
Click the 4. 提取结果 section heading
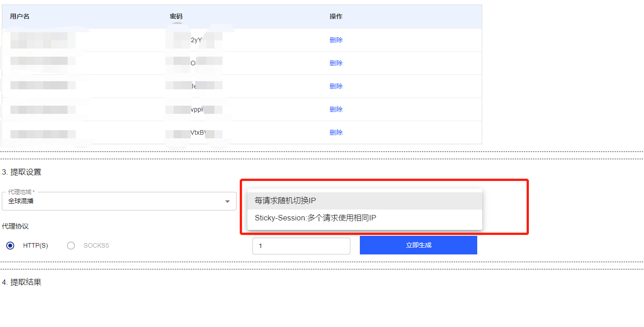coord(21,282)
